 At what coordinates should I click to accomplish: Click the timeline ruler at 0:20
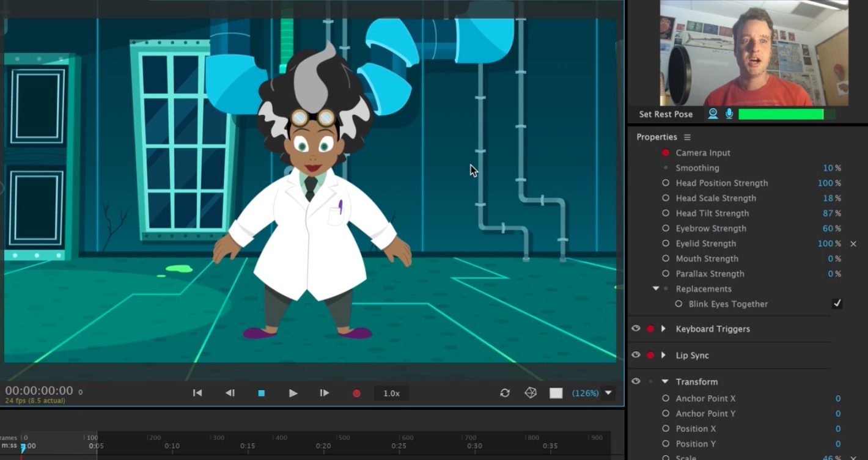point(323,446)
